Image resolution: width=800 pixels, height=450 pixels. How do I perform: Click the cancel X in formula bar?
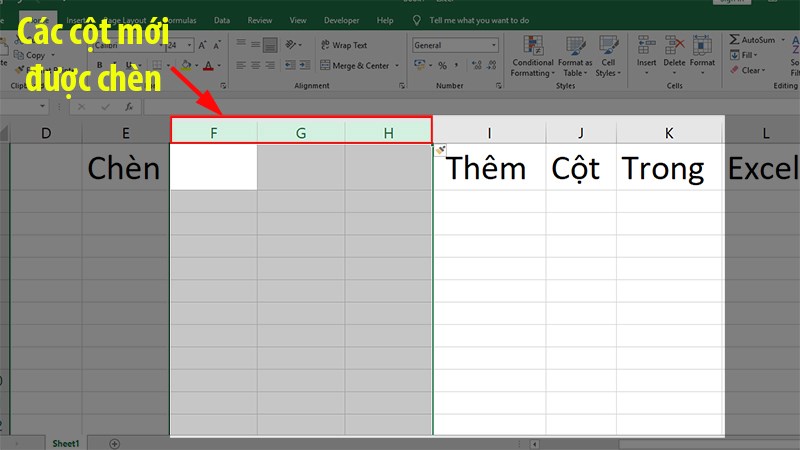point(81,107)
